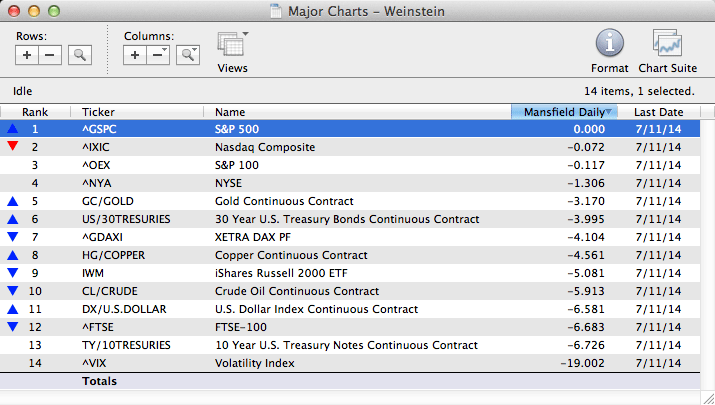Click the Rows search magnifier icon
The height and width of the screenshot is (405, 715).
pos(79,55)
